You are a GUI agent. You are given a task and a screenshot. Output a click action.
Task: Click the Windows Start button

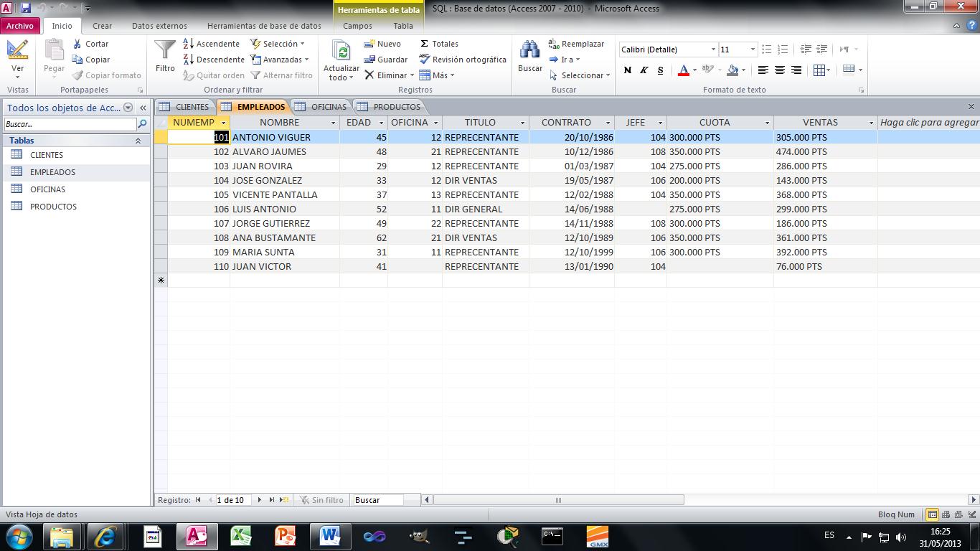[18, 536]
